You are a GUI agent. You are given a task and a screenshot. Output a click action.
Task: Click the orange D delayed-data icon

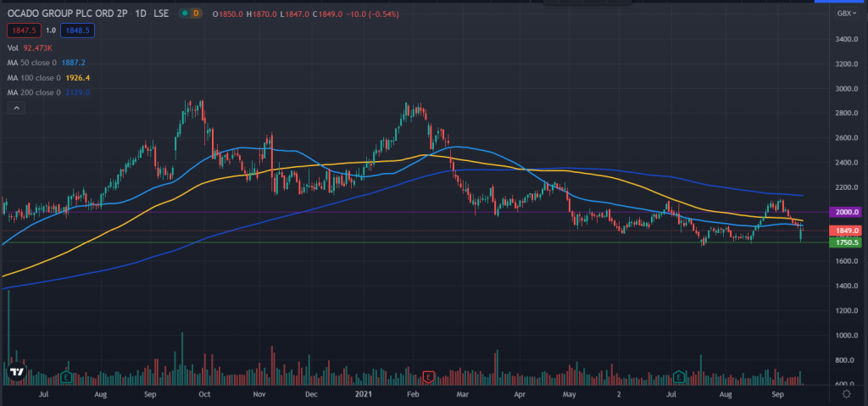coord(196,14)
